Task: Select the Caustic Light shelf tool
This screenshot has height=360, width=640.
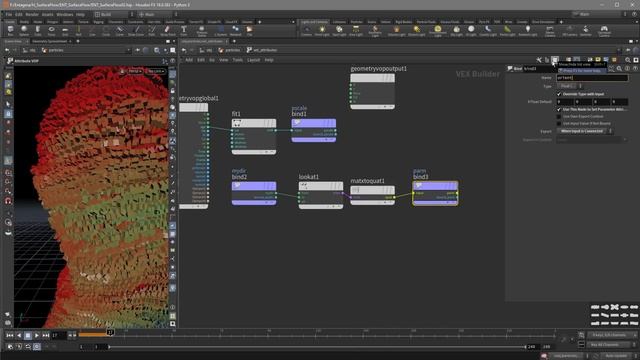Action: (488, 30)
